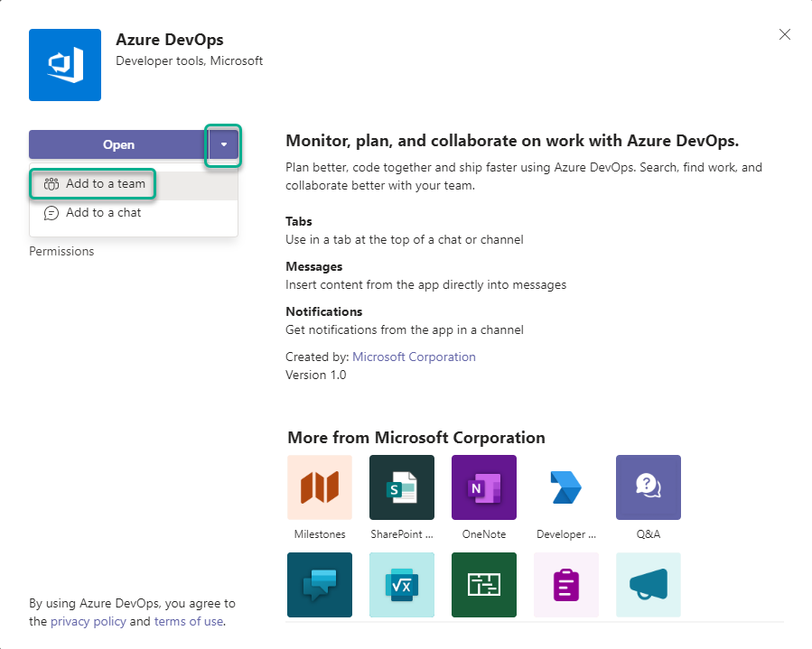Open the dark teal chat bubbles app icon
The height and width of the screenshot is (649, 812).
(320, 585)
